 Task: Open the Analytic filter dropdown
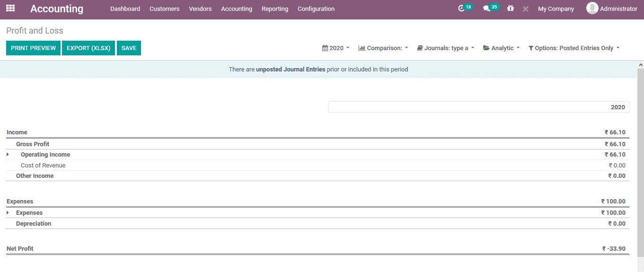point(501,48)
